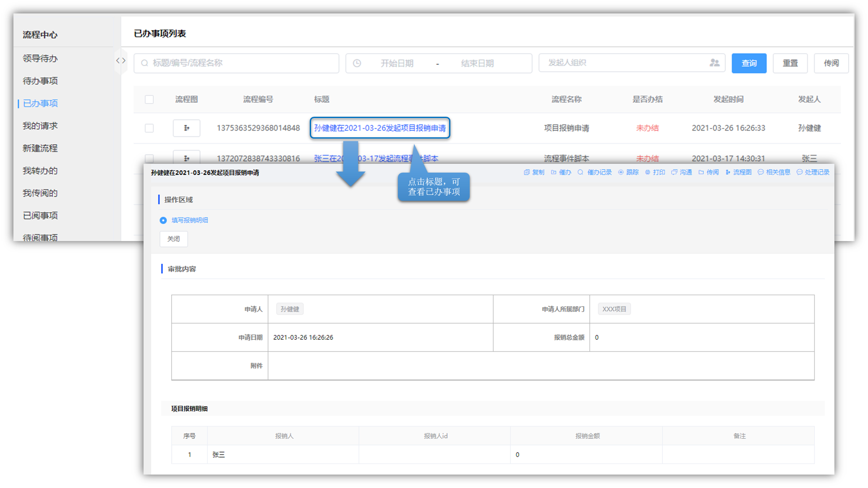Click the blue 查询 button
This screenshot has width=868, height=488.
coord(749,63)
